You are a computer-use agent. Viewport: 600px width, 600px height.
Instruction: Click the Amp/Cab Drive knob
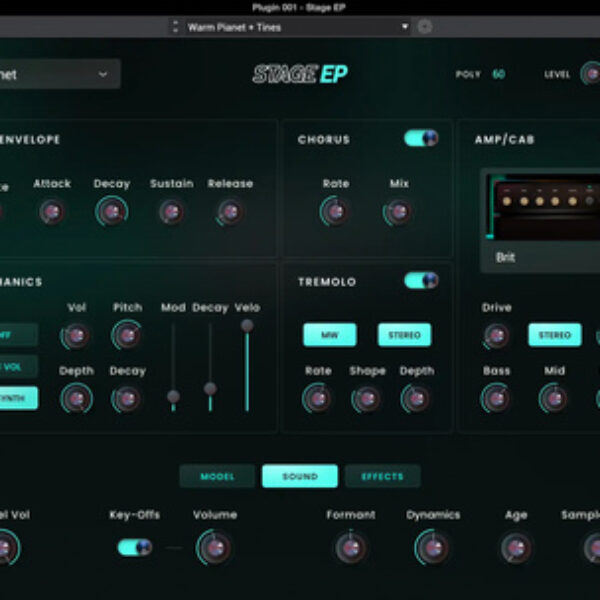[496, 336]
